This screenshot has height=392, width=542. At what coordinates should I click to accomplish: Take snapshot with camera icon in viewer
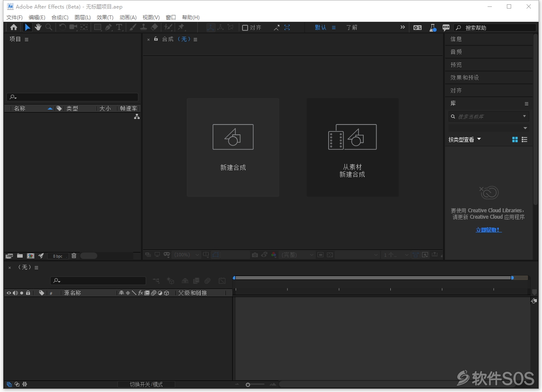255,255
